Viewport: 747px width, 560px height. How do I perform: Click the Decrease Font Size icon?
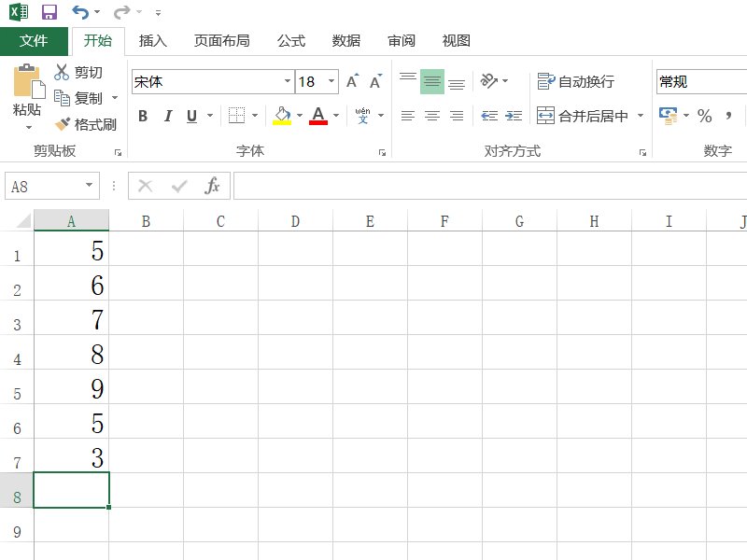click(372, 82)
